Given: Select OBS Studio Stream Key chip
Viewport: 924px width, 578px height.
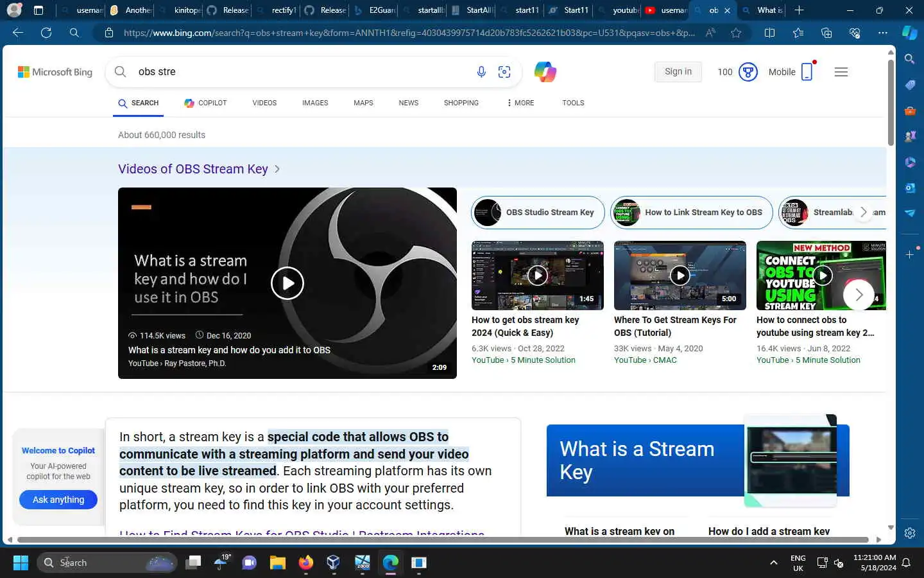Looking at the screenshot, I should (538, 212).
